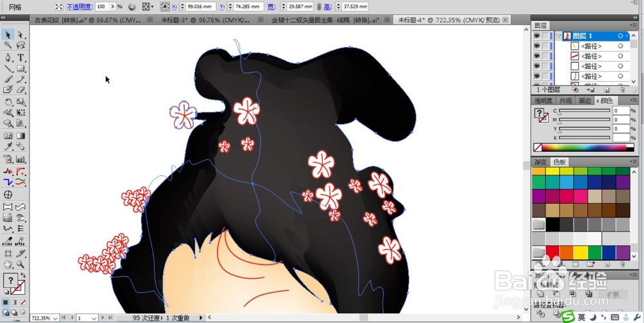644x323 pixels.
Task: Toggle lock box for 图层 1
Action: 545,36
